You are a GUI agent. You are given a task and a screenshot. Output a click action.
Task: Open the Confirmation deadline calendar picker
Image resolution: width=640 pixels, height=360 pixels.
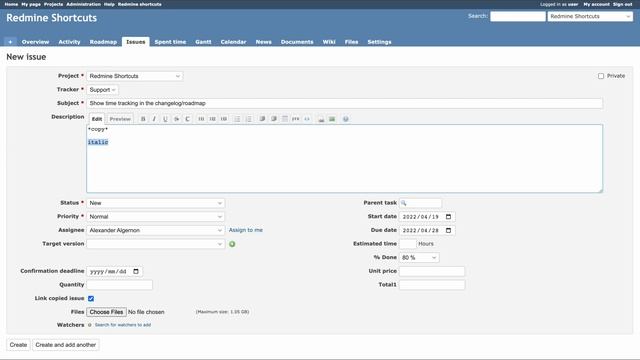[x=136, y=271]
